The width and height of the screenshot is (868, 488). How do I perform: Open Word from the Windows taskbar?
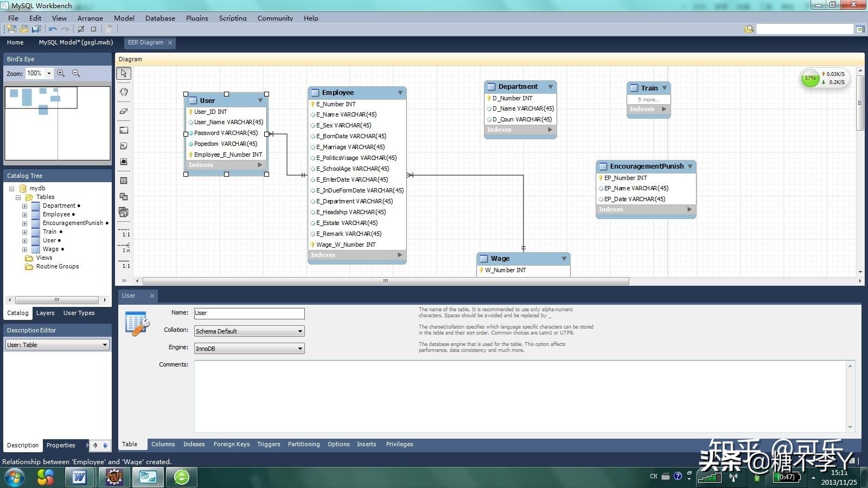point(80,477)
